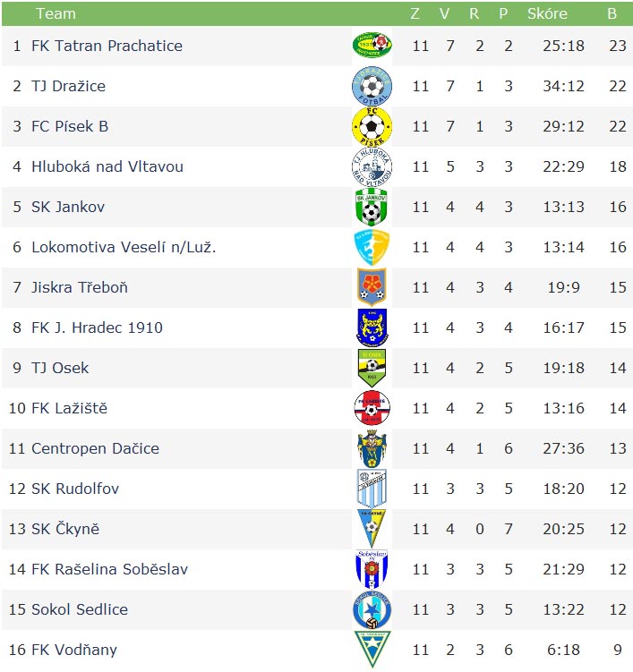Click the TJ Osek team name
This screenshot has height=672, width=633.
coord(60,368)
